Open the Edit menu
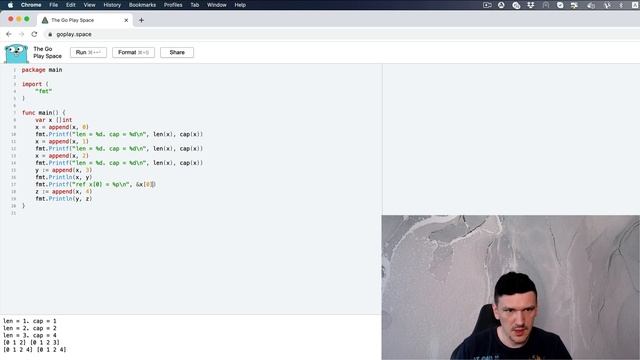This screenshot has width=640, height=360. (x=71, y=5)
